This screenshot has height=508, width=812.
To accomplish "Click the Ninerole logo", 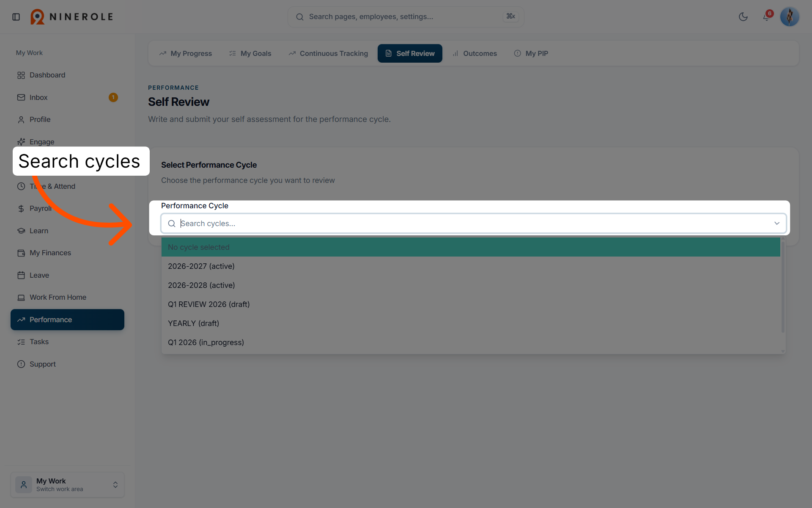I will tap(71, 17).
